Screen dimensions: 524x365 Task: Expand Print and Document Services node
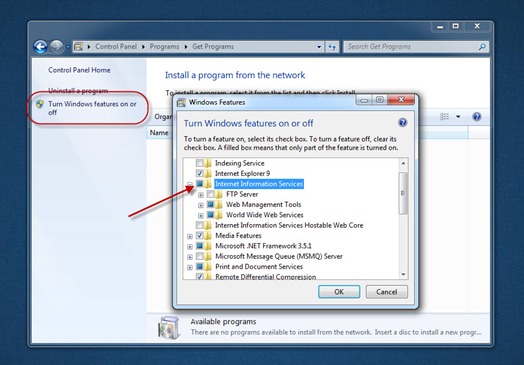tap(190, 267)
